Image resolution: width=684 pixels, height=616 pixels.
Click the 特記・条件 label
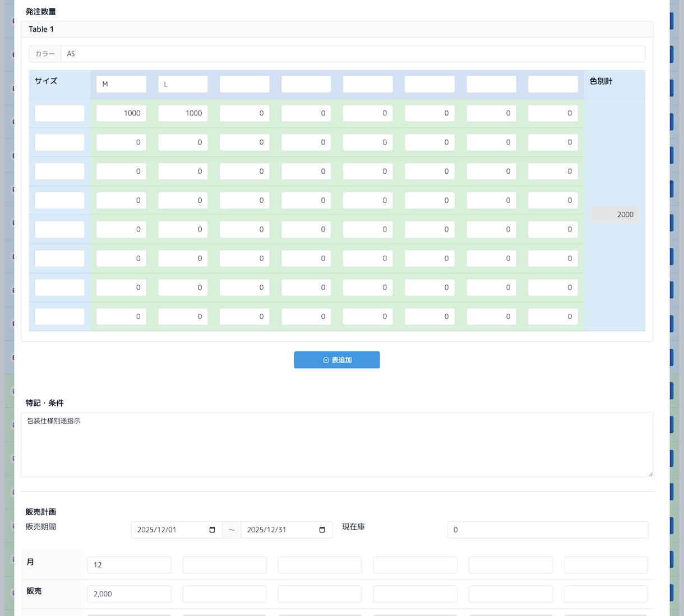pyautogui.click(x=44, y=403)
